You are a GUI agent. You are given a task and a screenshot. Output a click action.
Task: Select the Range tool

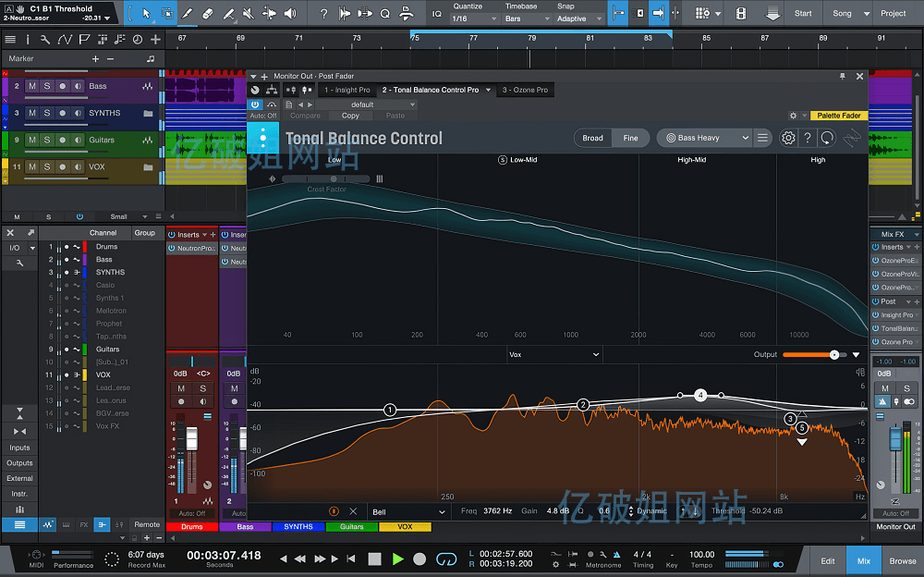coord(166,13)
